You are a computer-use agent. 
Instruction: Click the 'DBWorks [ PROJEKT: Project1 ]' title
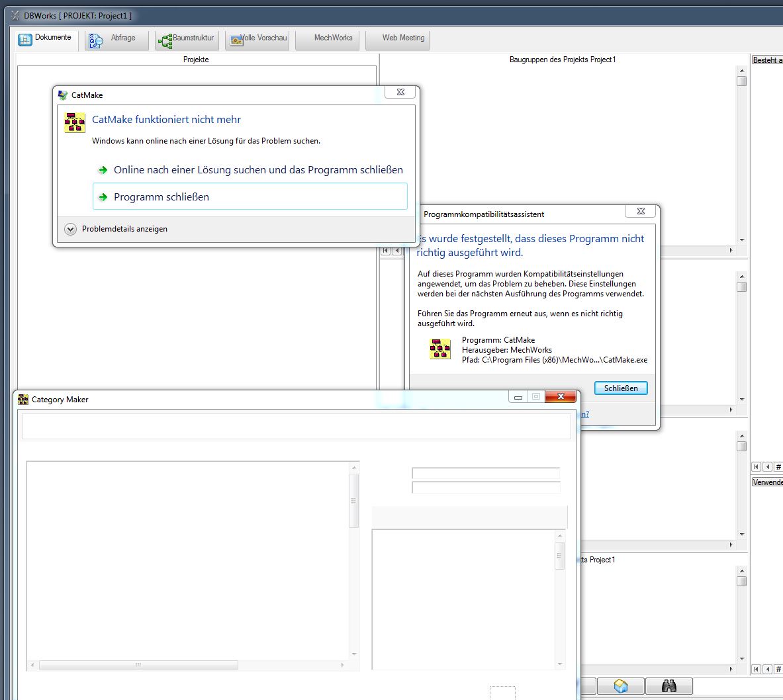pyautogui.click(x=78, y=15)
